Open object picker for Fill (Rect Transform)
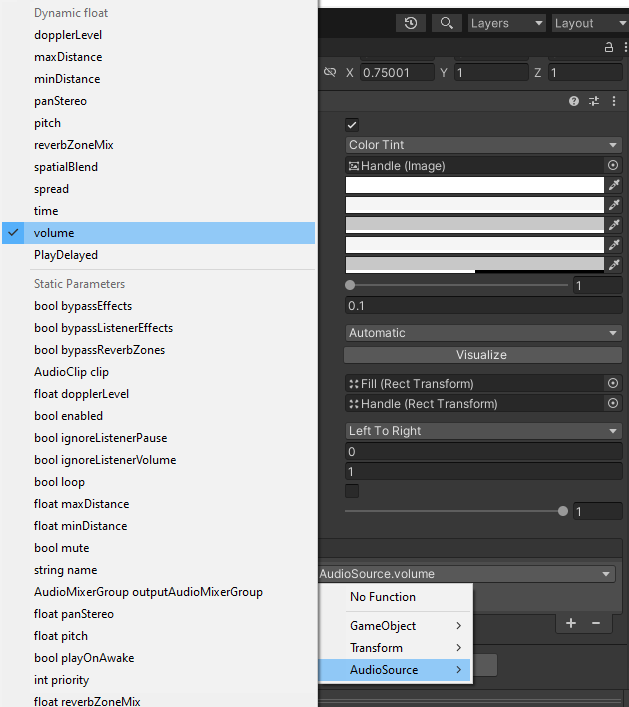Viewport: 629px width, 707px height. click(x=613, y=384)
